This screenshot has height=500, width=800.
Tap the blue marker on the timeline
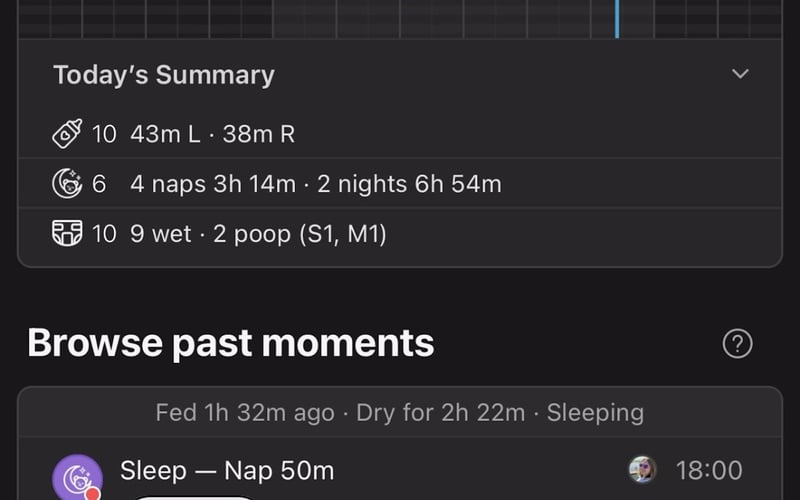point(616,18)
